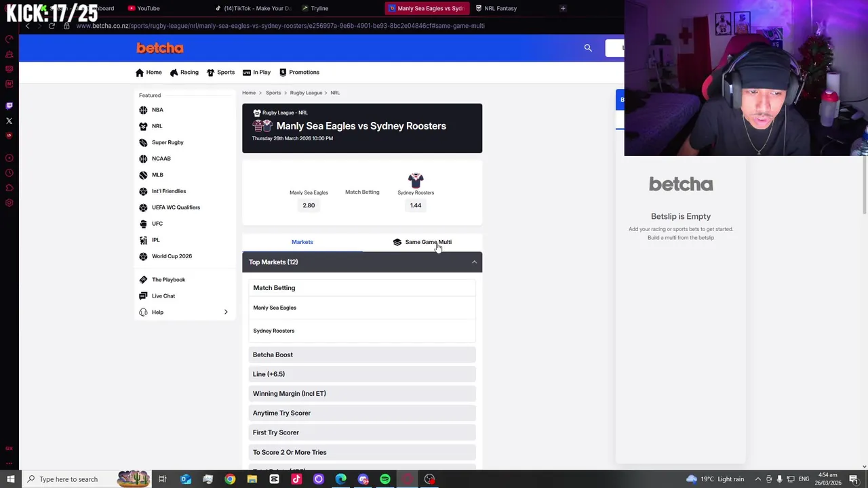This screenshot has width=868, height=488.
Task: Switch to Same Game Multi tab
Action: (422, 242)
